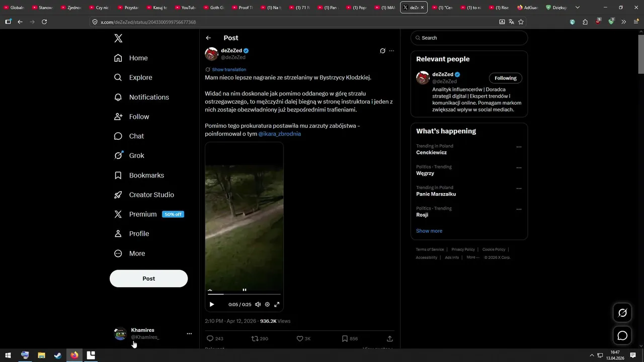Click the translate page icon in the address bar

coord(511,22)
